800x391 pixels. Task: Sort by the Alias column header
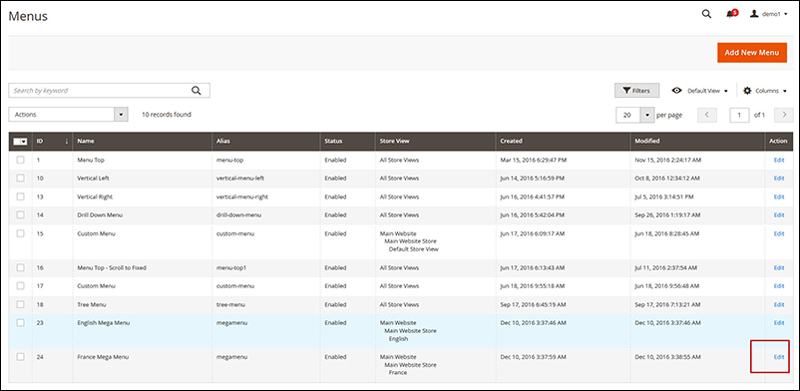pos(266,141)
